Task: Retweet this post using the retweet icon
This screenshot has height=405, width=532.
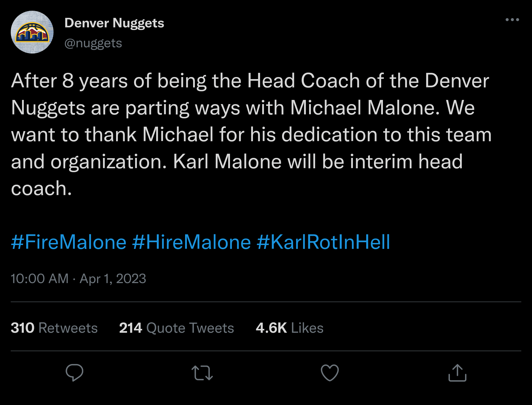Action: (202, 373)
